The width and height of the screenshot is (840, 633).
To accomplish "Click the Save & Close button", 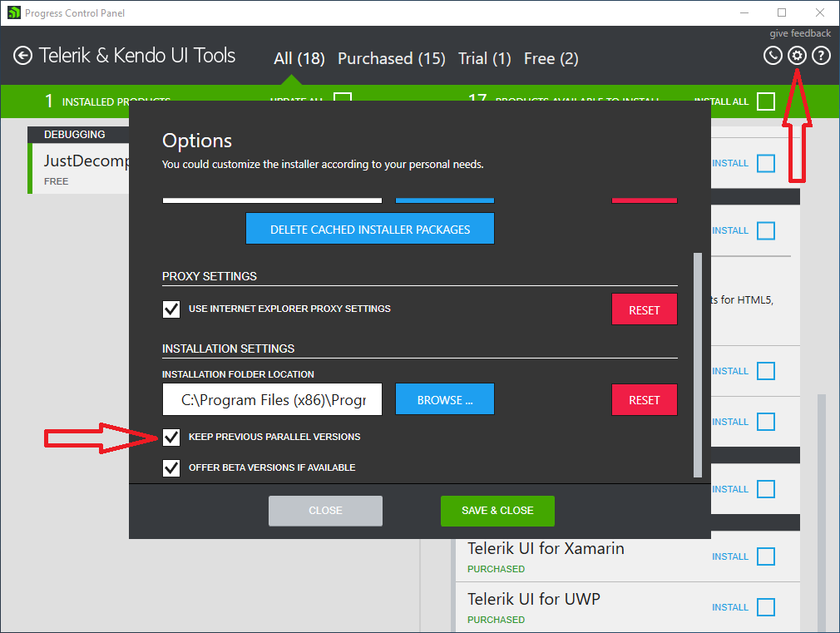I will 497,511.
